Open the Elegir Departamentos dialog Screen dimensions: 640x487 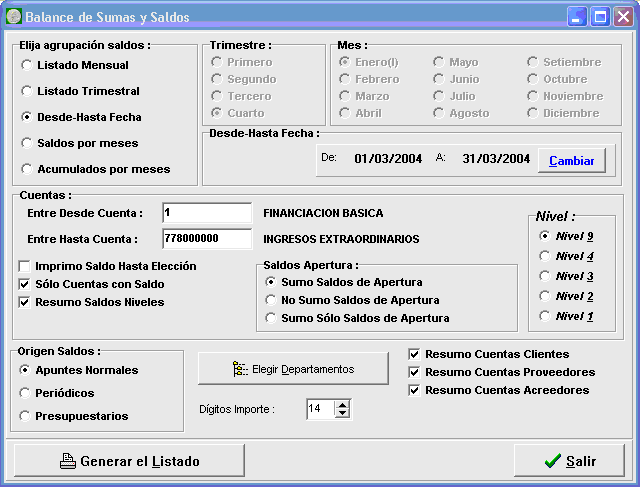293,369
